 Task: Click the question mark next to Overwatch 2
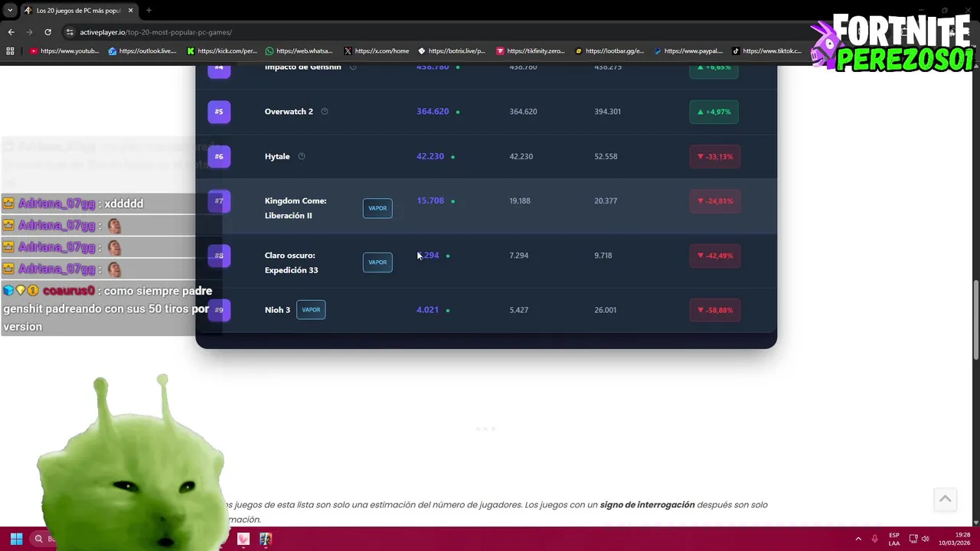click(x=325, y=112)
